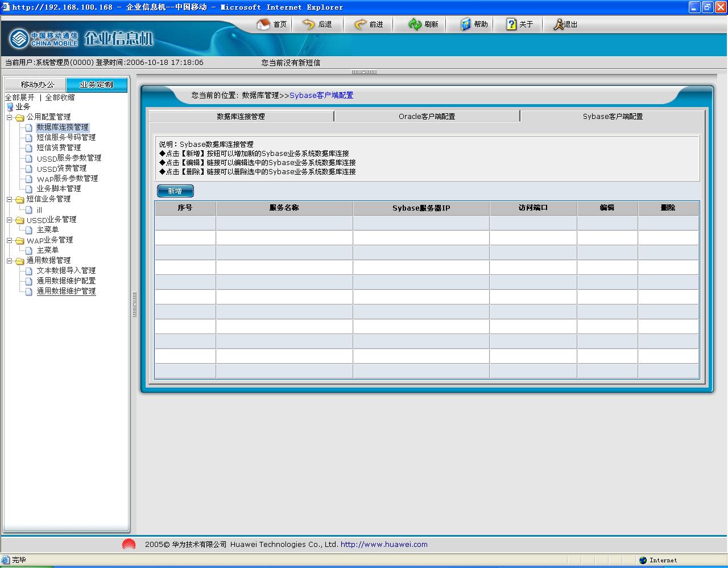Click 全部收缩 to collapse all
This screenshot has height=568, width=728.
coord(60,97)
